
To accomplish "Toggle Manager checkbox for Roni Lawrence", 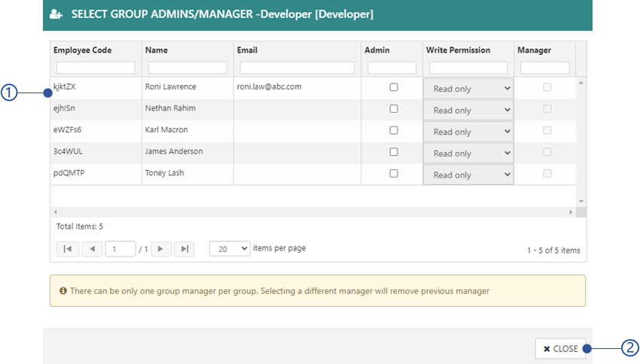I will [x=547, y=87].
